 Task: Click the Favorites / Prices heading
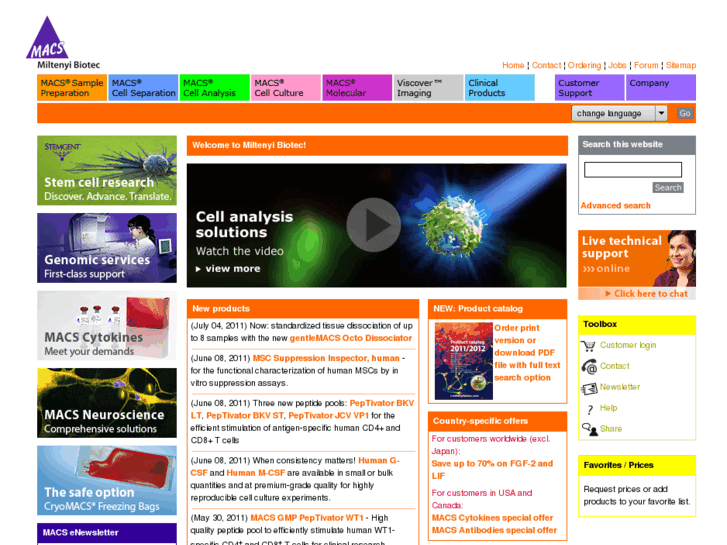coord(619,465)
